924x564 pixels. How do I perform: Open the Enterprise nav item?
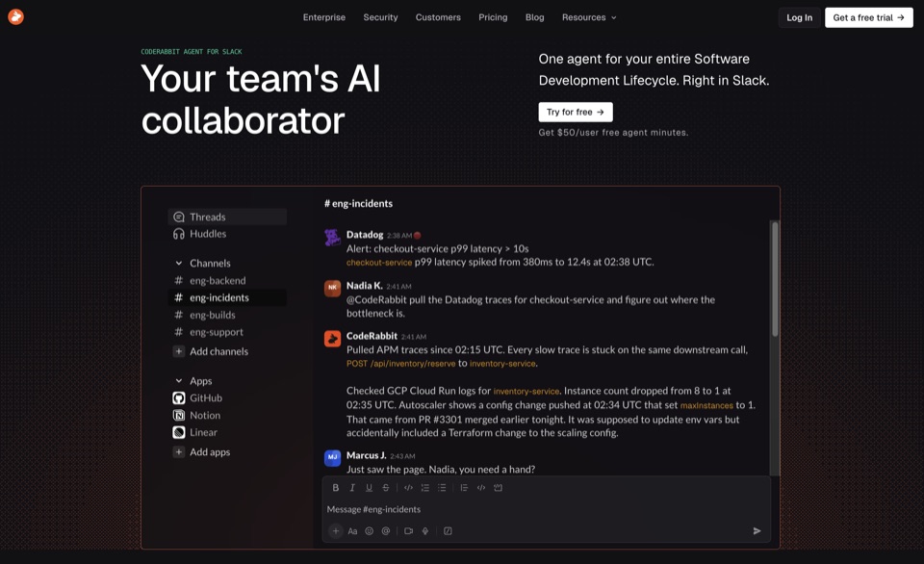[x=324, y=17]
